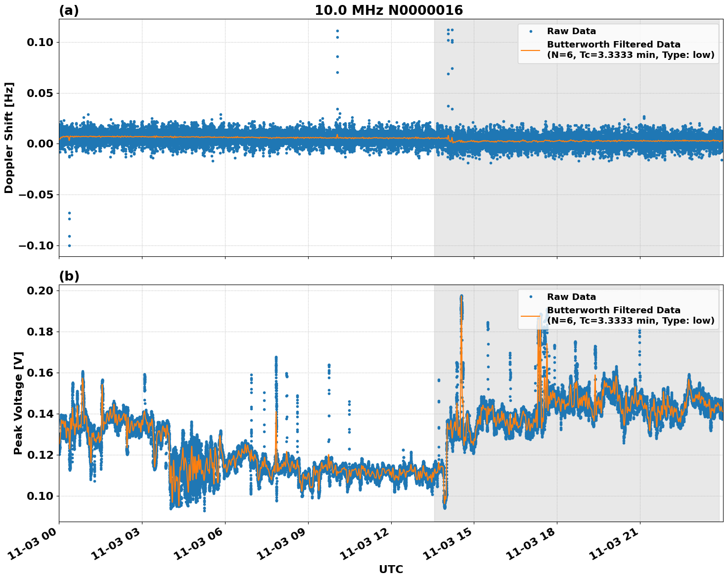The width and height of the screenshot is (728, 580).
Task: Click the UTC axis label
Action: pos(390,570)
